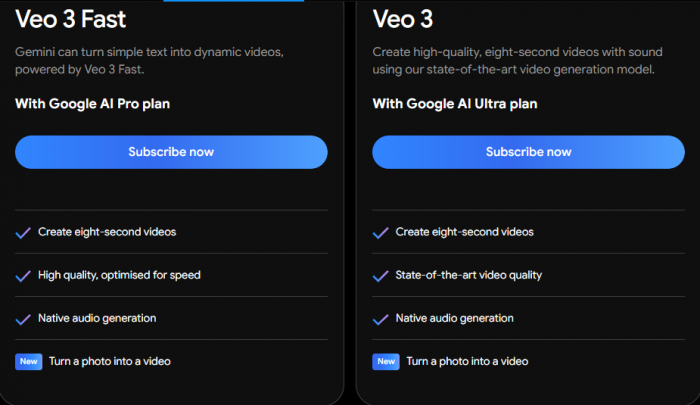The height and width of the screenshot is (405, 700).
Task: Select the Veo 3 Fast heading
Action: coord(71,19)
